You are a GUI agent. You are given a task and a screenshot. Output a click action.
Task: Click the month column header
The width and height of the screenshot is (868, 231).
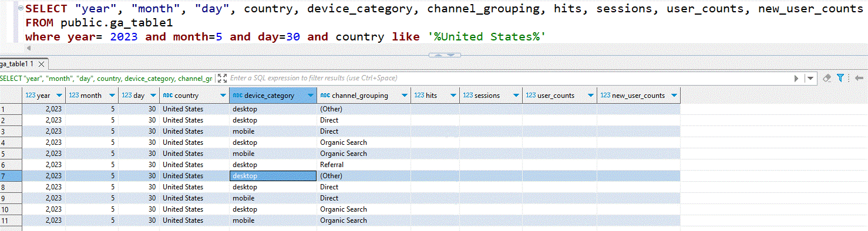pyautogui.click(x=92, y=96)
